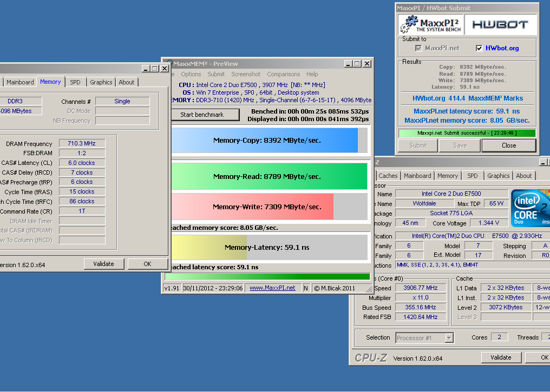The height and width of the screenshot is (392, 550).
Task: Click the DRAM Frequency 710.3 MHz field
Action: pos(82,143)
